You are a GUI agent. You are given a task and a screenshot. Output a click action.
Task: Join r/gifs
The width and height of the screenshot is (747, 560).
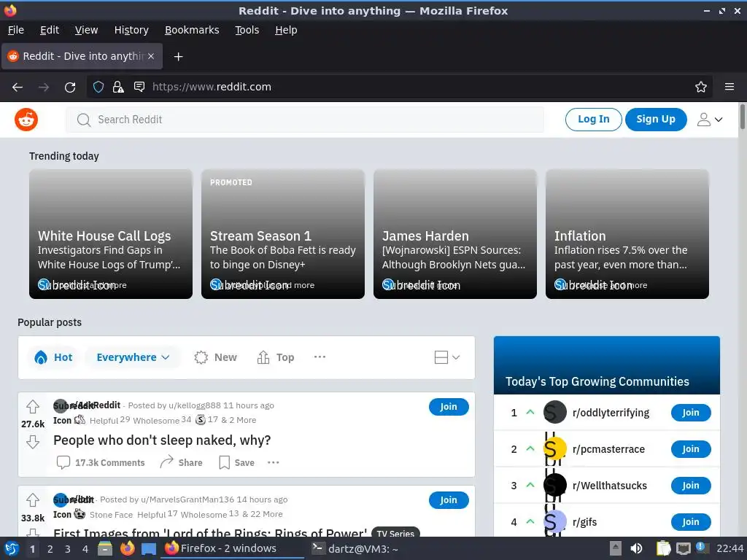coord(691,522)
